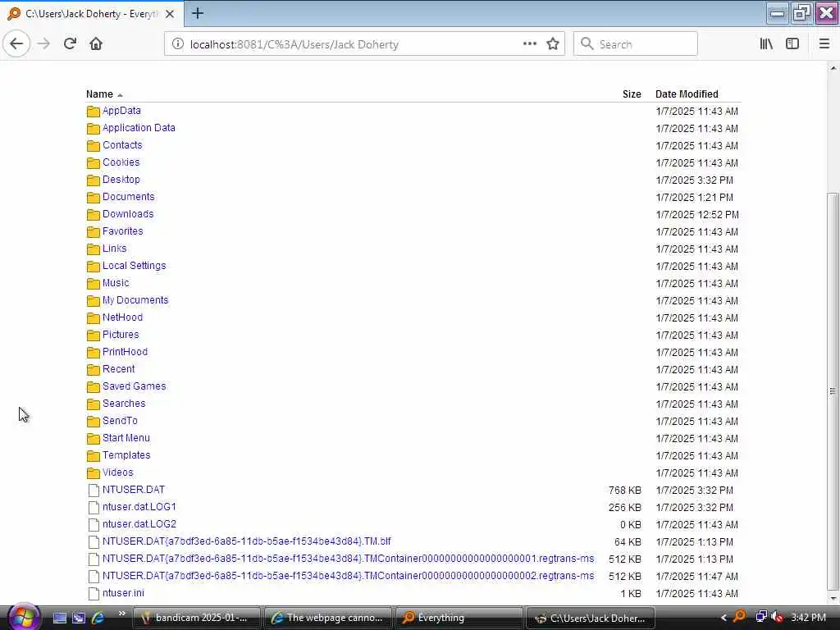Bookmark this page with the star

(x=553, y=44)
